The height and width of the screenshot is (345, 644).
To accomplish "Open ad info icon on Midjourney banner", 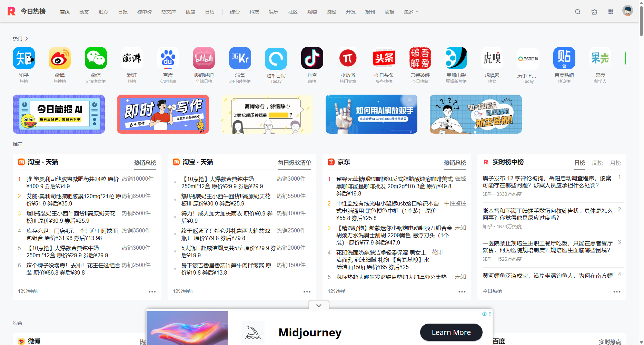I will tap(484, 314).
